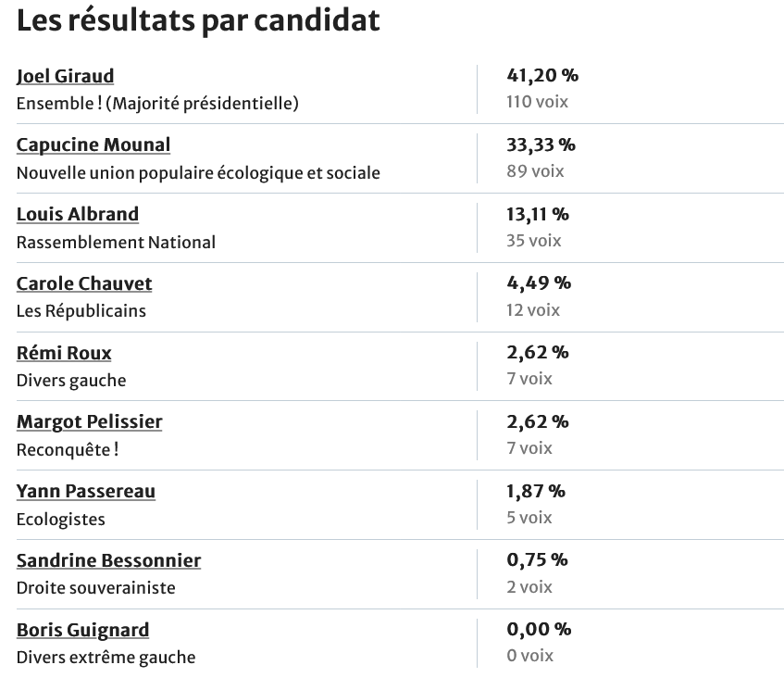The width and height of the screenshot is (784, 690).
Task: Open the Yann Passereau link
Action: 86,491
